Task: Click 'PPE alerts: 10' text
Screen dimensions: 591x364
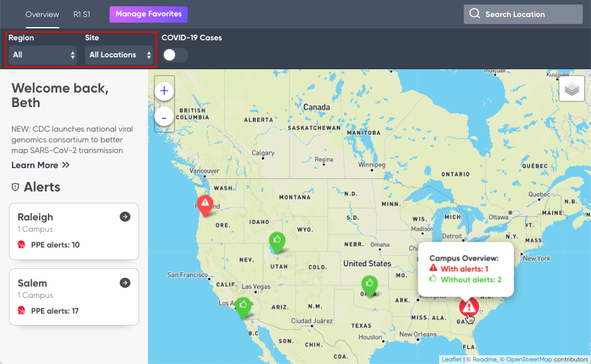Action: point(55,245)
